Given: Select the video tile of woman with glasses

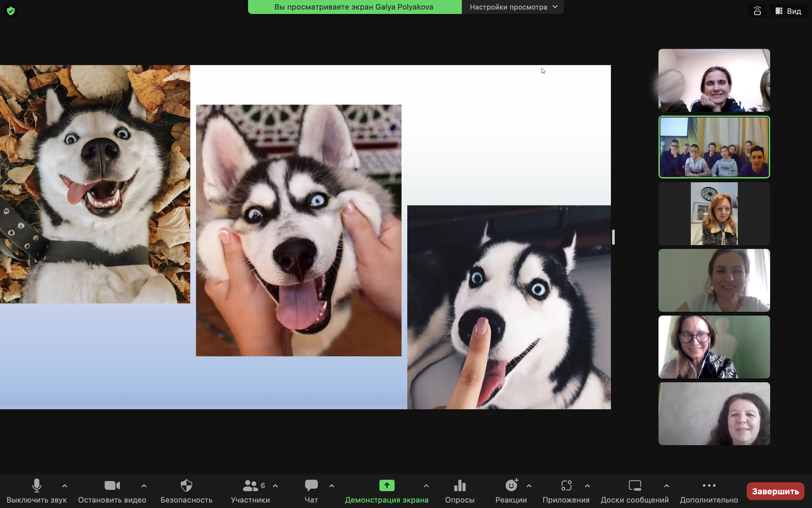Looking at the screenshot, I should coord(714,347).
